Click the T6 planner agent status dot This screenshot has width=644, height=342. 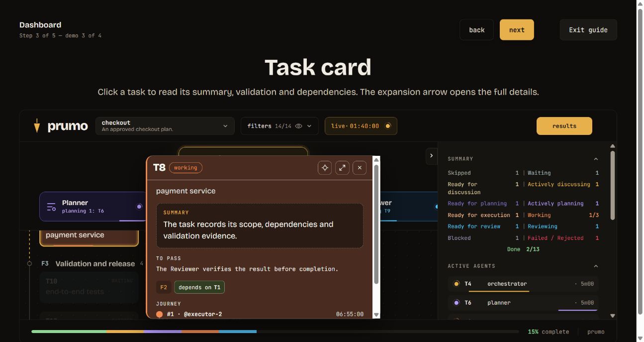click(x=457, y=303)
